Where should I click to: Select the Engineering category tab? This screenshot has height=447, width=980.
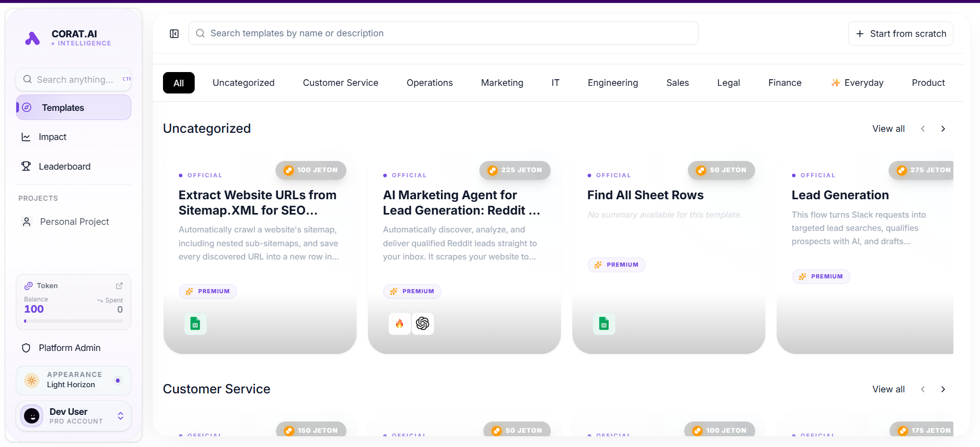point(613,83)
